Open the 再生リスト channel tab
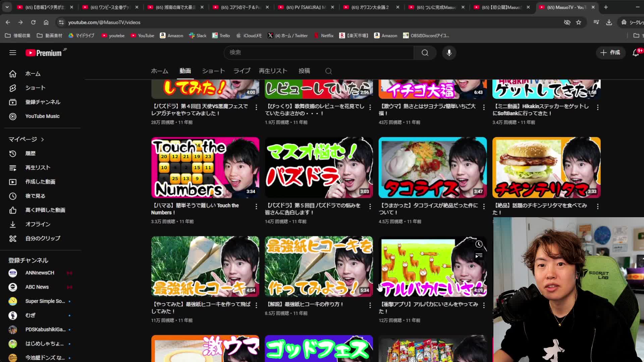 coord(273,71)
